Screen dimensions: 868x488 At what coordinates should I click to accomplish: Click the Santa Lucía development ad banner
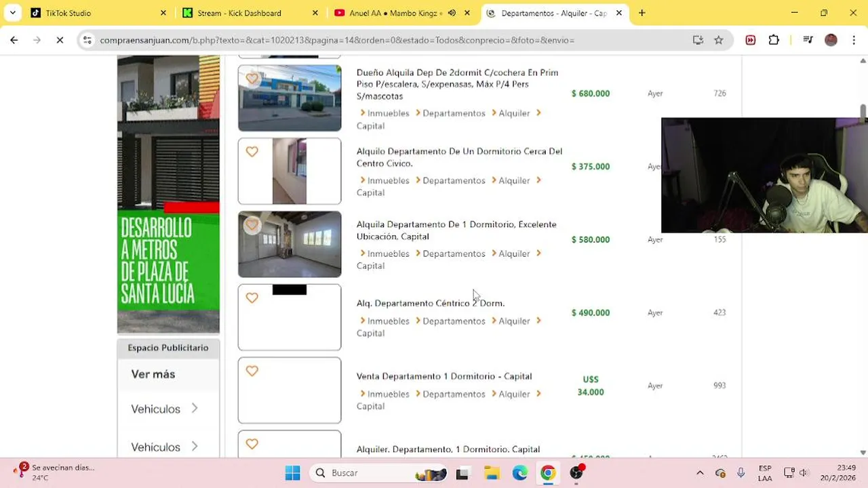168,195
